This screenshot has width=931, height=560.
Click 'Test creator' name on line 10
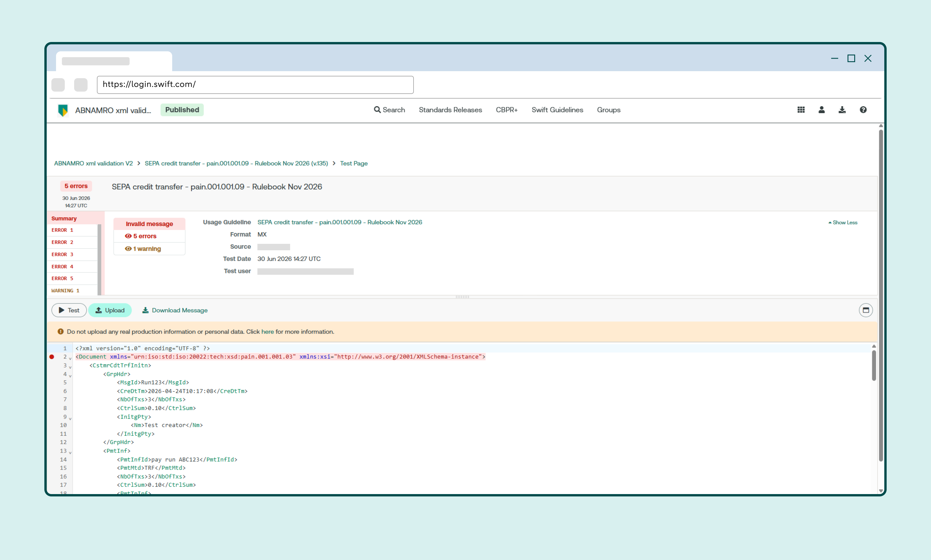[x=165, y=425]
